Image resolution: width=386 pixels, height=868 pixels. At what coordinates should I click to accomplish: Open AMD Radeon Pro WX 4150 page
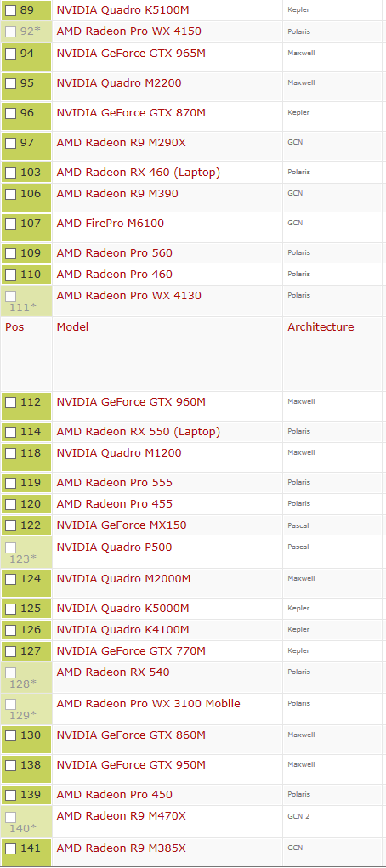point(129,31)
